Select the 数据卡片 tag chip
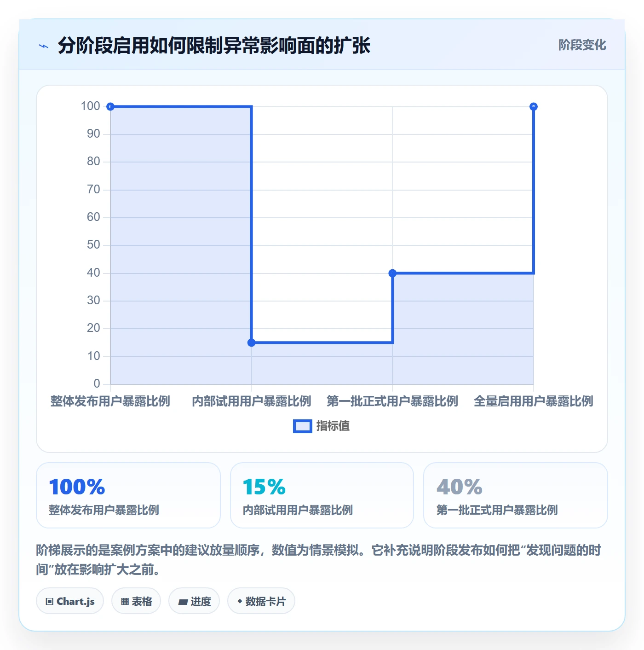Screen dimensions: 644x650 tap(261, 601)
